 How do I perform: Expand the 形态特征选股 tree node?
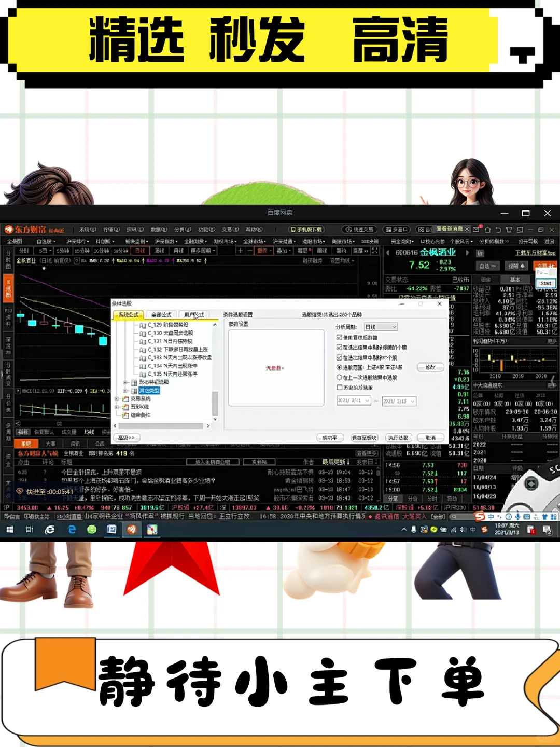pos(125,382)
